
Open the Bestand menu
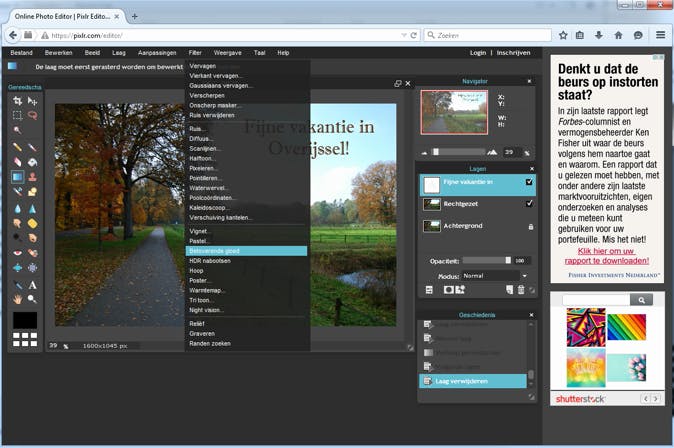(x=21, y=52)
